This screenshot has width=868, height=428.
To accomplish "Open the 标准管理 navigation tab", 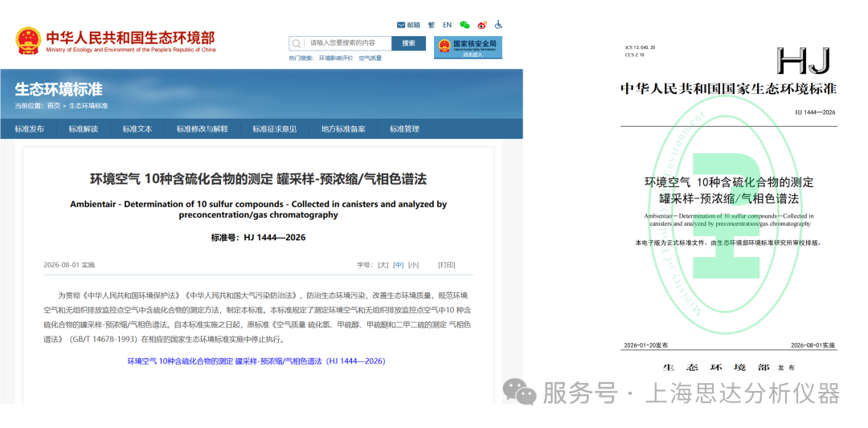I will tap(404, 129).
